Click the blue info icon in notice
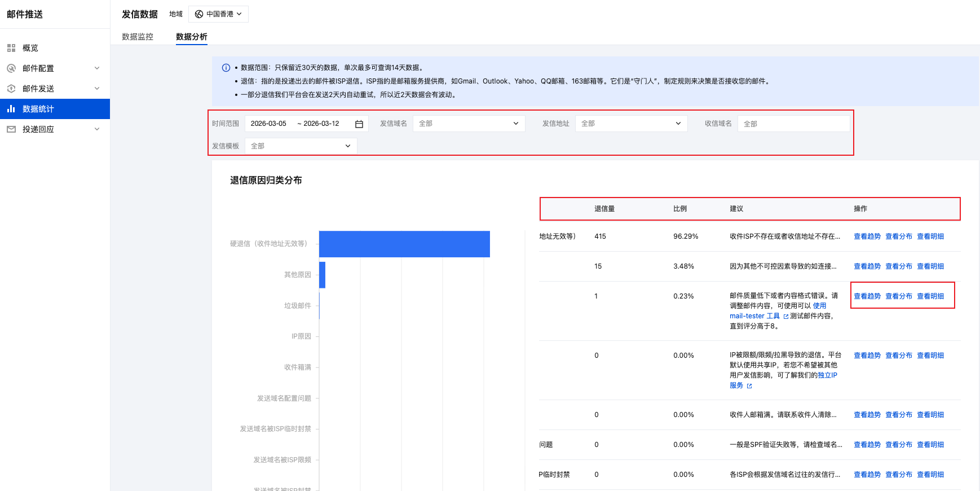Screen dimensions: 980x491 click(x=226, y=68)
